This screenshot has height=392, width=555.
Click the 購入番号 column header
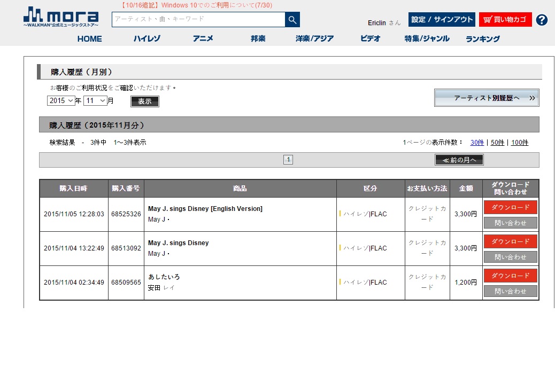click(126, 189)
